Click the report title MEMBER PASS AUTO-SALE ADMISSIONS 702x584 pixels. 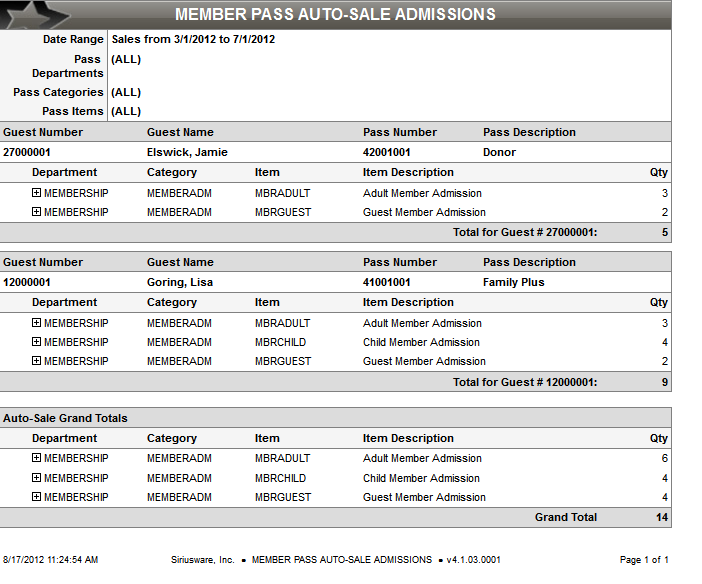coord(335,14)
